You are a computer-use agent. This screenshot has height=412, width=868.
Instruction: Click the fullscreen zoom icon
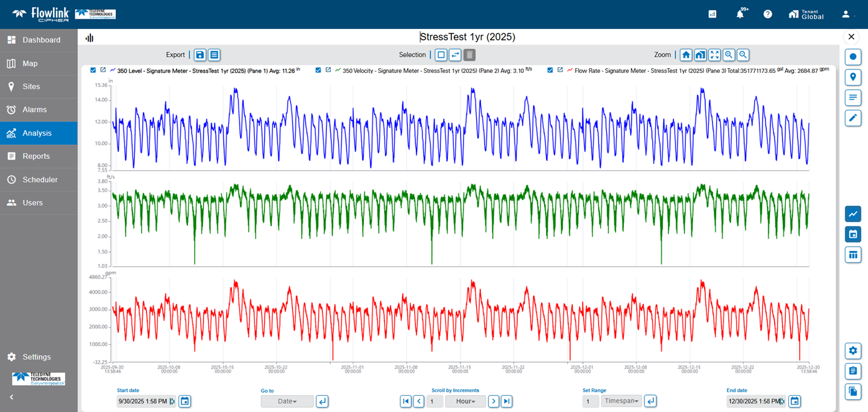pyautogui.click(x=714, y=55)
